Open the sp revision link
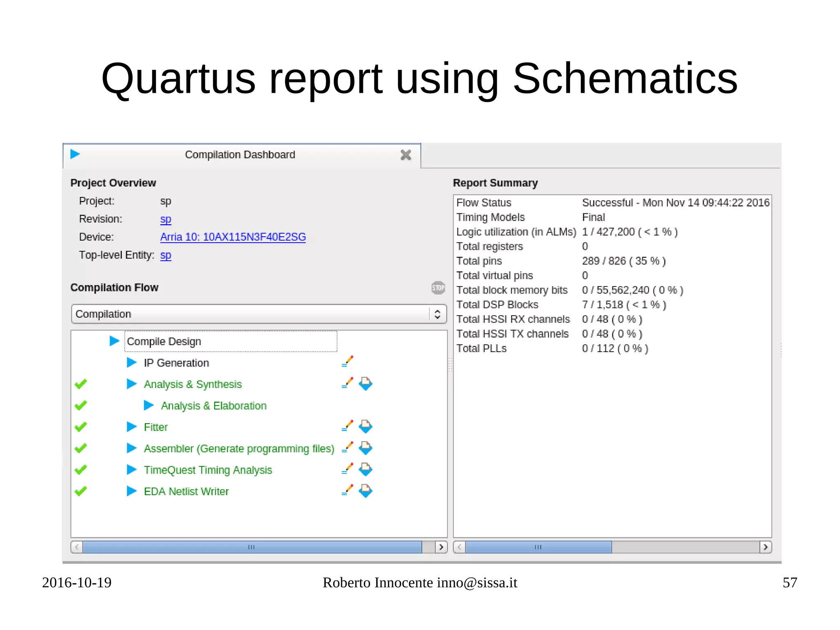840x630 pixels. point(166,219)
